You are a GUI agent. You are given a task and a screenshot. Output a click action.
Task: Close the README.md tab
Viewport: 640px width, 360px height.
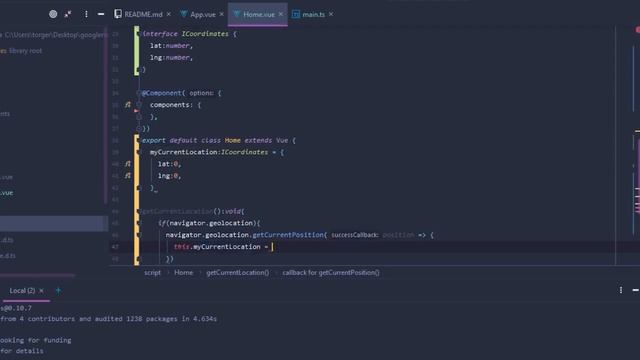pos(169,14)
